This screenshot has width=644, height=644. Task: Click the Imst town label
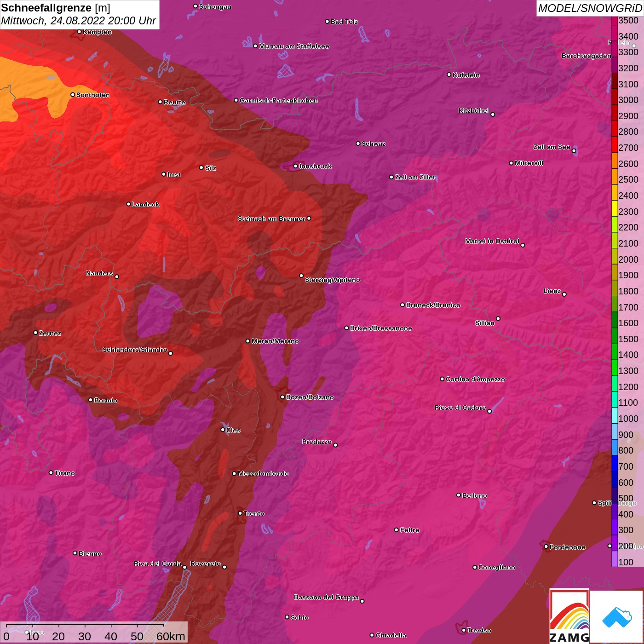pos(174,174)
